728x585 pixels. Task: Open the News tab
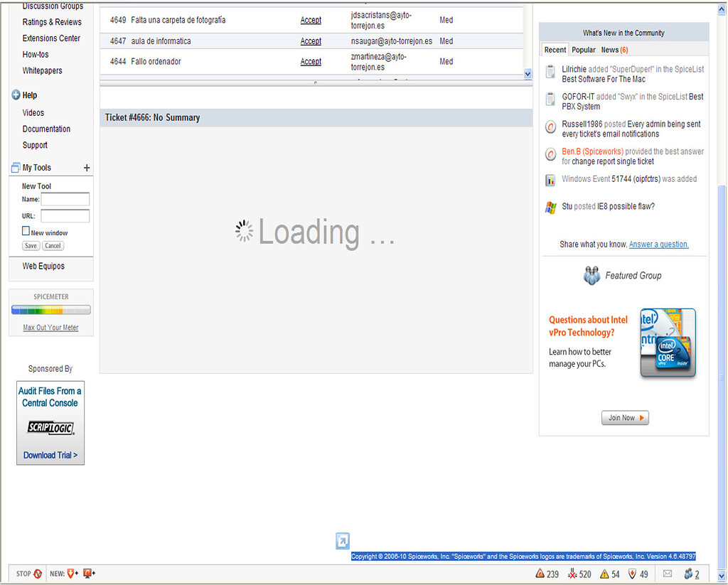(609, 50)
